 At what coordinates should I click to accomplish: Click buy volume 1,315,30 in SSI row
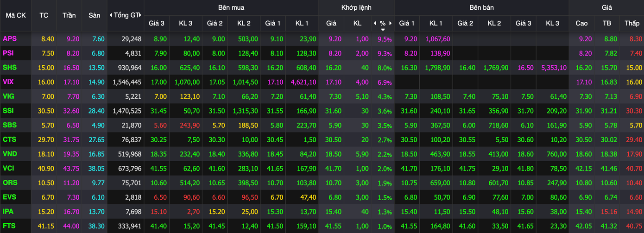click(x=244, y=111)
